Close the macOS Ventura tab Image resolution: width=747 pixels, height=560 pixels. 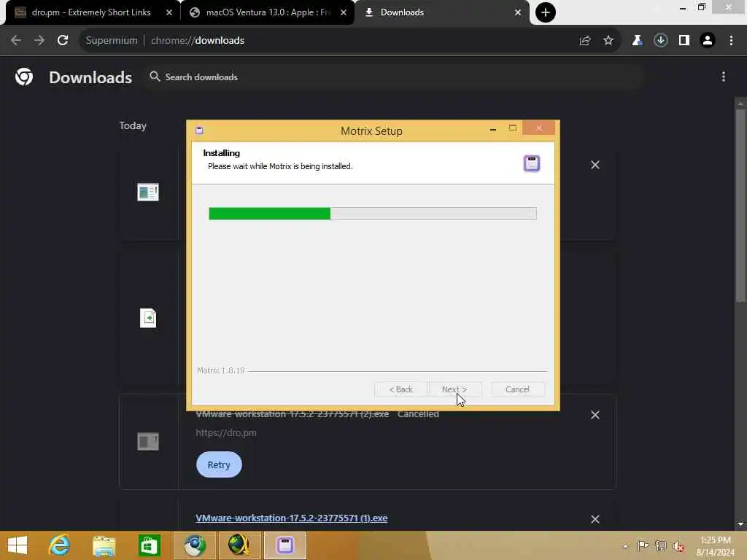344,12
